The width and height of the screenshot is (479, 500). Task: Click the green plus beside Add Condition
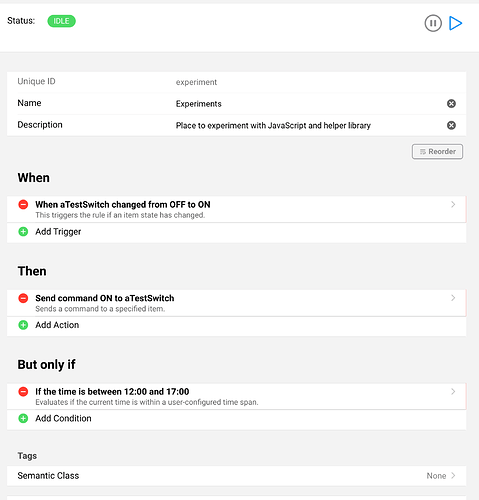click(x=23, y=418)
